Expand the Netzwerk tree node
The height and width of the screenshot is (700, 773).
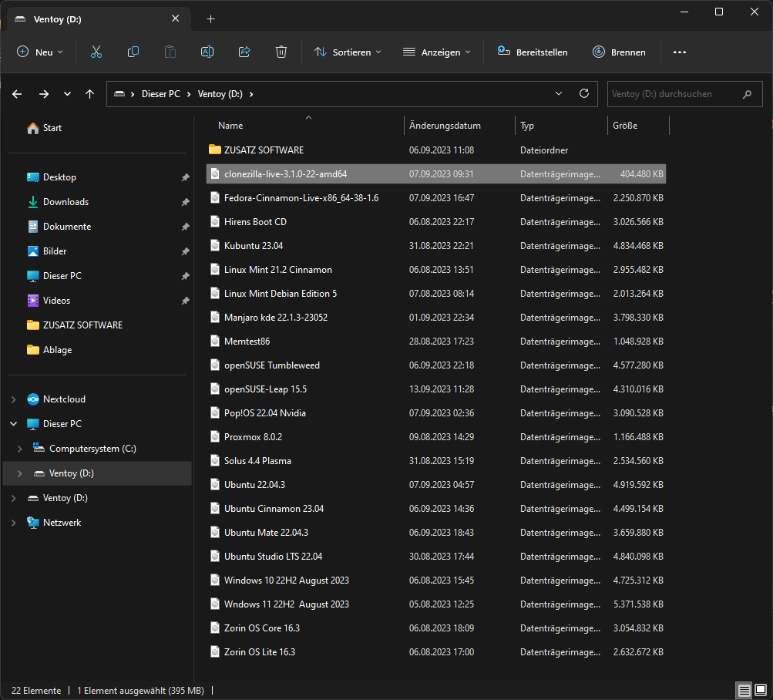point(14,523)
